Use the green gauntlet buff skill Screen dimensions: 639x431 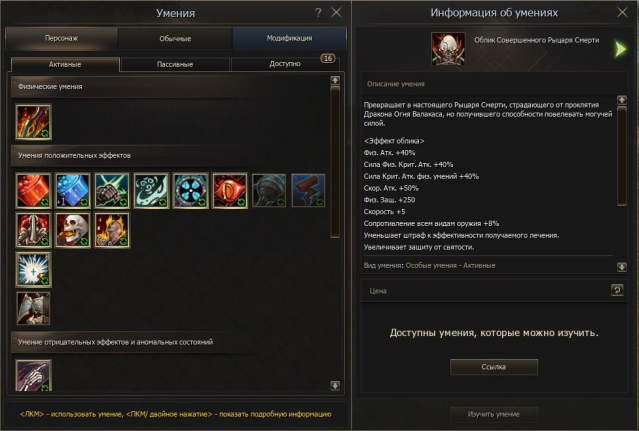tap(112, 190)
